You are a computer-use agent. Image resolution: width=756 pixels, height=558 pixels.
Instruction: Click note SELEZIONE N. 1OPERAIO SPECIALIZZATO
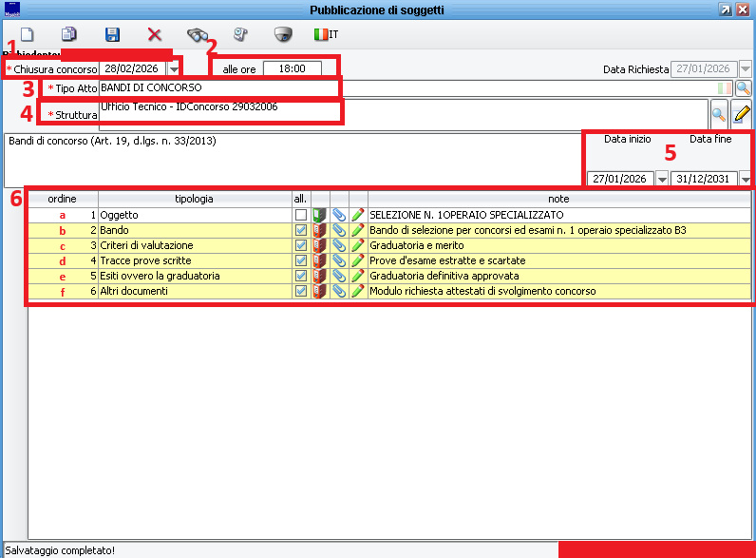coord(466,215)
